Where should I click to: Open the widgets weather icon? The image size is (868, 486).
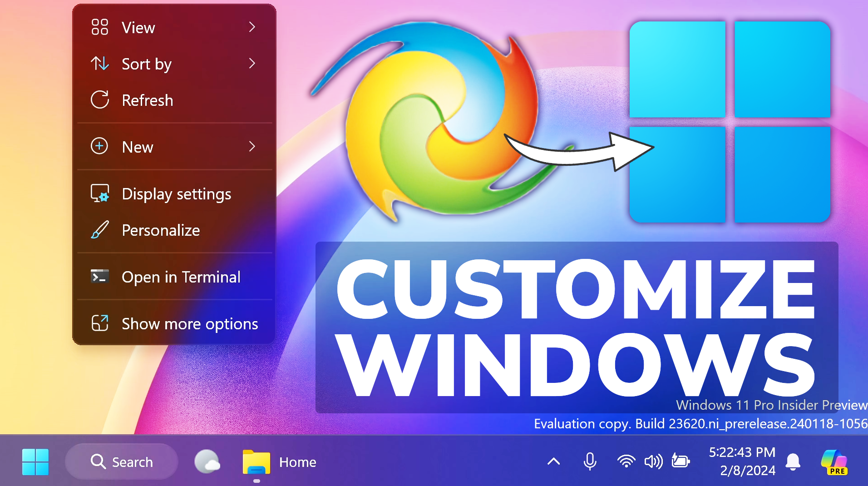point(207,461)
